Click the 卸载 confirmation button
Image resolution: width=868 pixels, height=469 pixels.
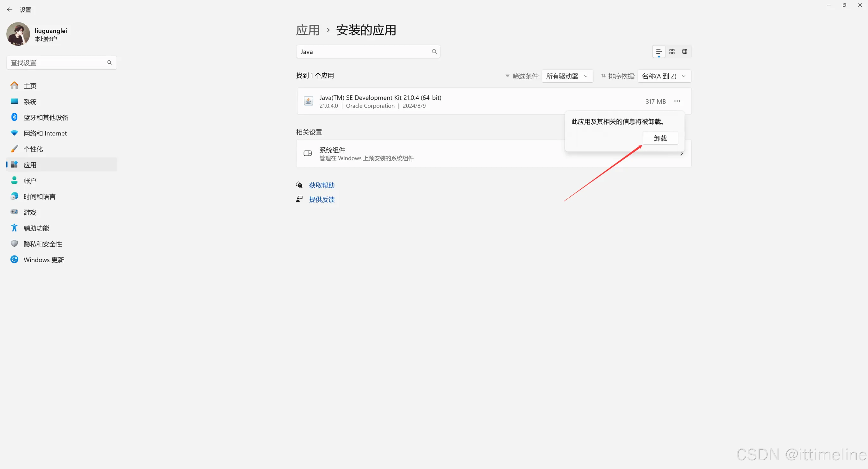pos(660,139)
